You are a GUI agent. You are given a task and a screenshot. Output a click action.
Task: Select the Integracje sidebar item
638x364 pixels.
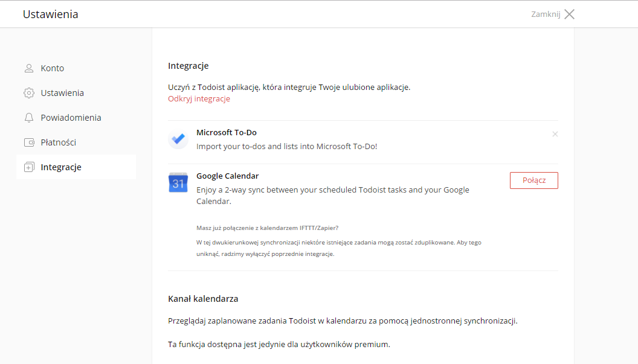pyautogui.click(x=76, y=167)
